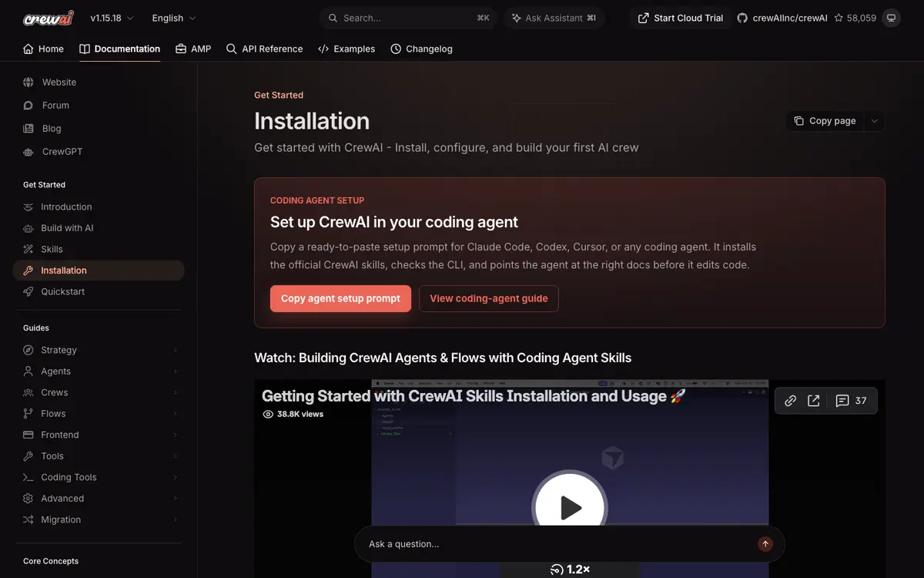
Task: Open the crewAIInc/crewAI GitHub link
Action: coord(782,18)
